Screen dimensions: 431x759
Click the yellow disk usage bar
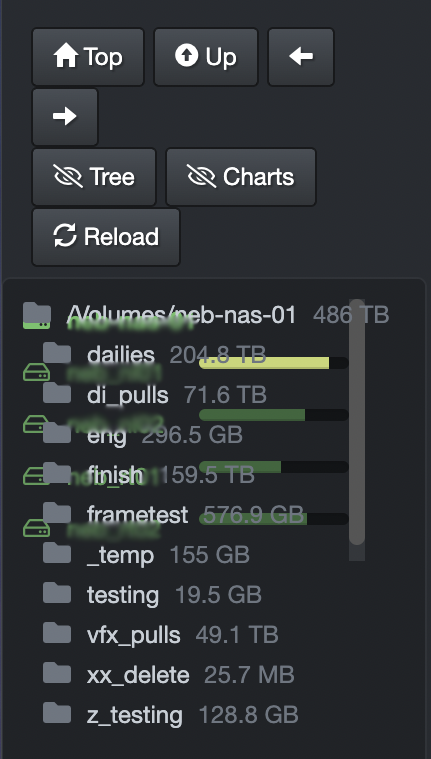click(264, 363)
